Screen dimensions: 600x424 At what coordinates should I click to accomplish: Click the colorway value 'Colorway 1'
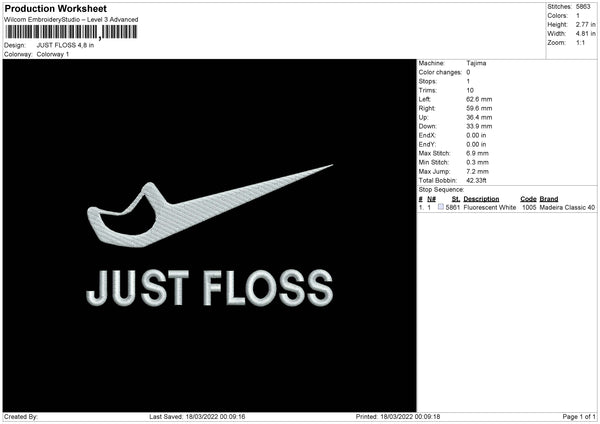pos(53,54)
